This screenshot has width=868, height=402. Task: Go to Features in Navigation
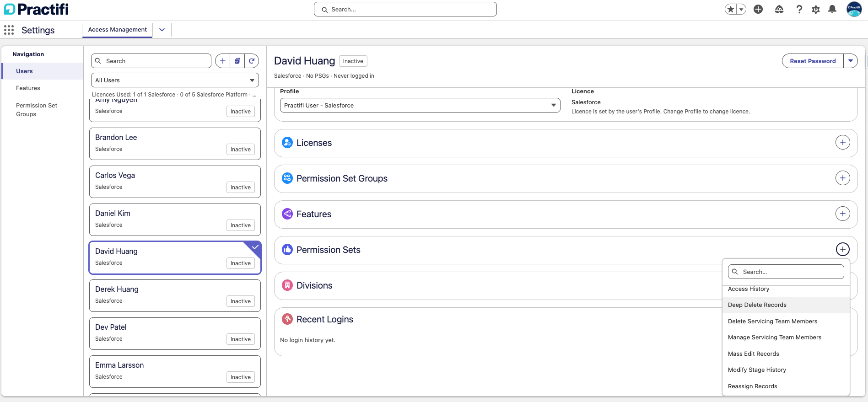(x=43, y=88)
